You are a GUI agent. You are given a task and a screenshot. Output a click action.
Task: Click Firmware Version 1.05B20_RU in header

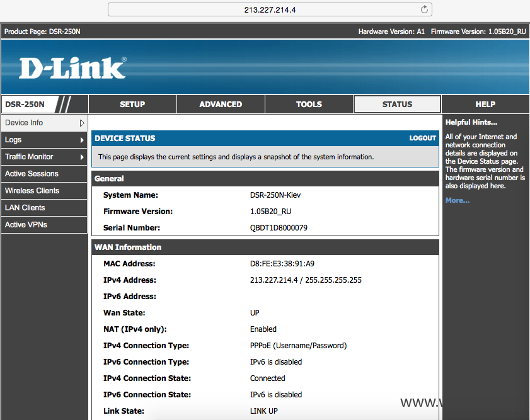click(x=478, y=31)
